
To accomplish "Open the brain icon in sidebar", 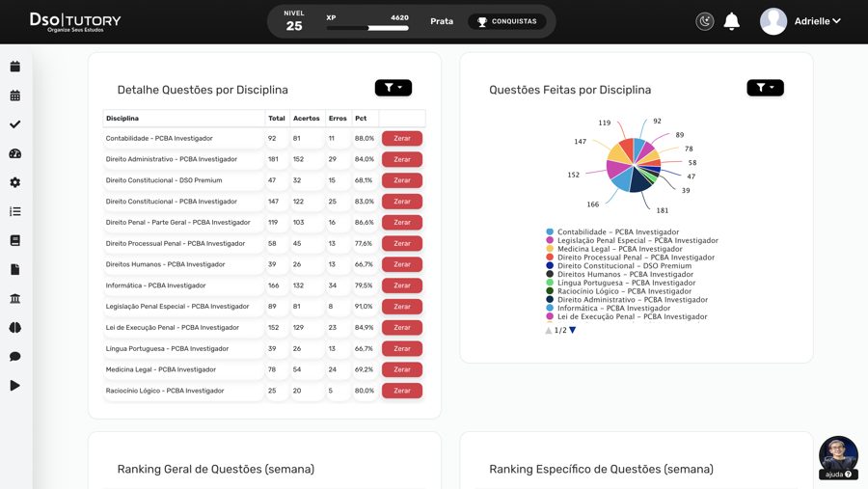I will pos(14,327).
